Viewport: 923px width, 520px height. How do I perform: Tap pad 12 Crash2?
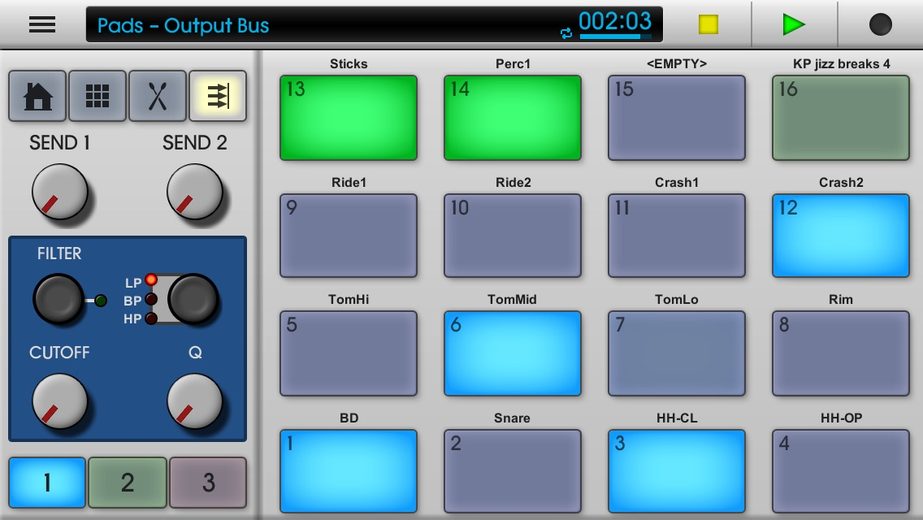[841, 236]
